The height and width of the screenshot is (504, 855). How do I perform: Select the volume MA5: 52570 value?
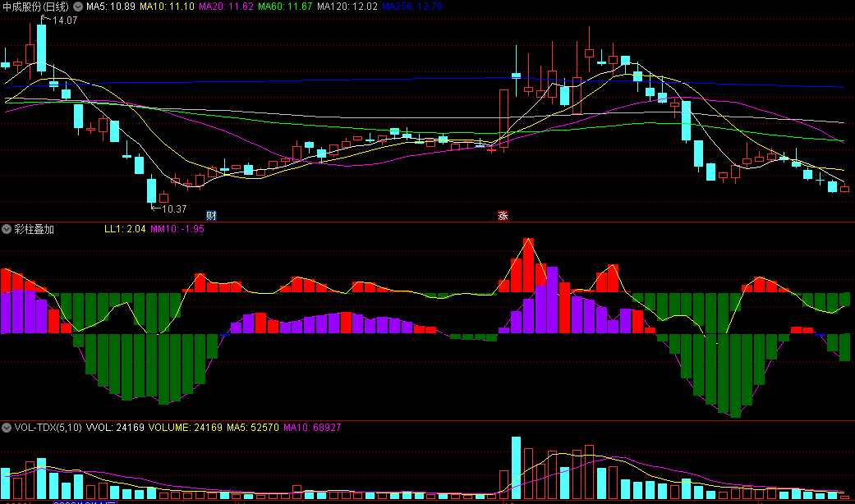click(x=253, y=428)
